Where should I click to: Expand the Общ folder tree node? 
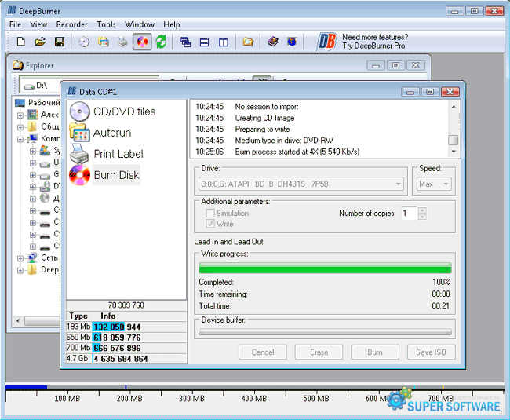point(20,127)
